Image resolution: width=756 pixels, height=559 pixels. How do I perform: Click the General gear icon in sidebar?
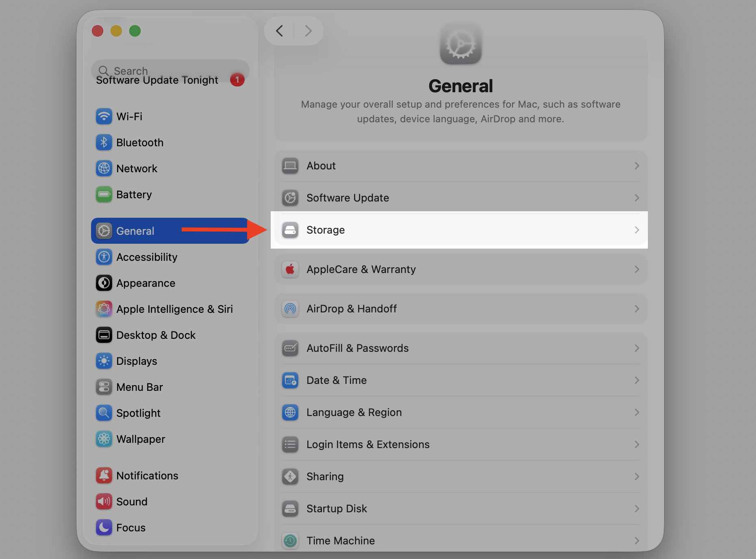[x=104, y=231]
